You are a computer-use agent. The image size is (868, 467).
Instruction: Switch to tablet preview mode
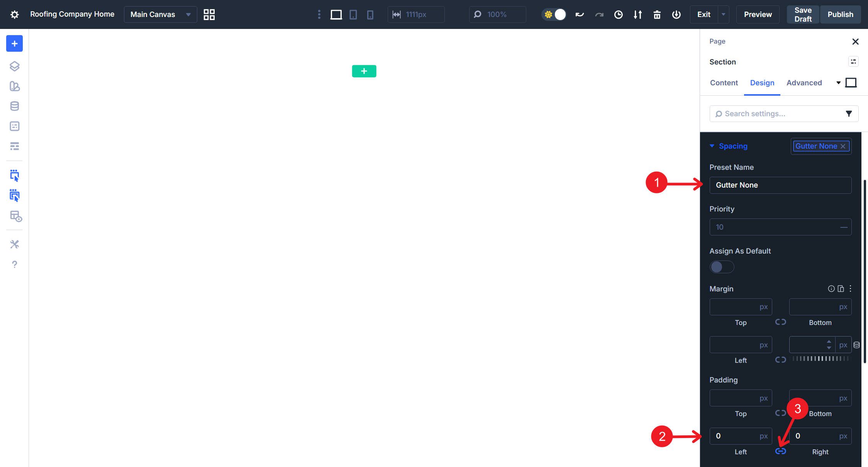click(353, 14)
